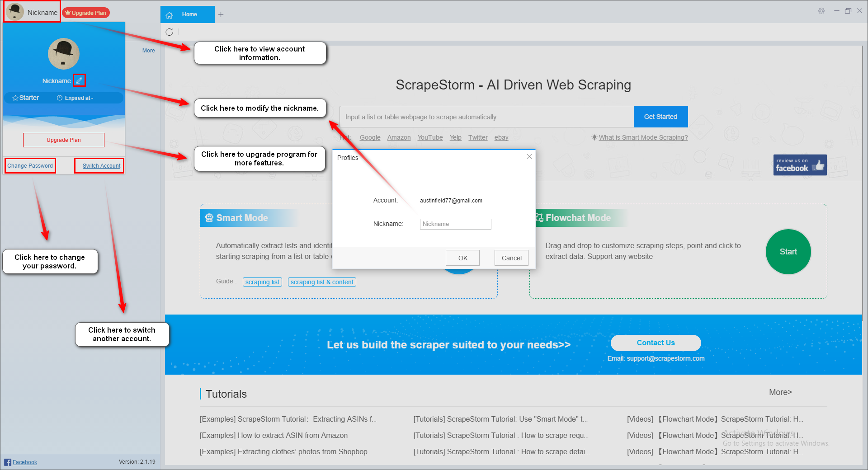Click the Upgrade Plan button in account panel
Viewport: 868px width, 470px height.
tap(64, 140)
